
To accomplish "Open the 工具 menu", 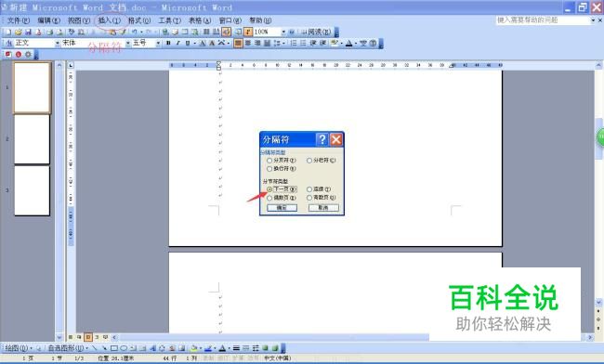I will [x=169, y=20].
